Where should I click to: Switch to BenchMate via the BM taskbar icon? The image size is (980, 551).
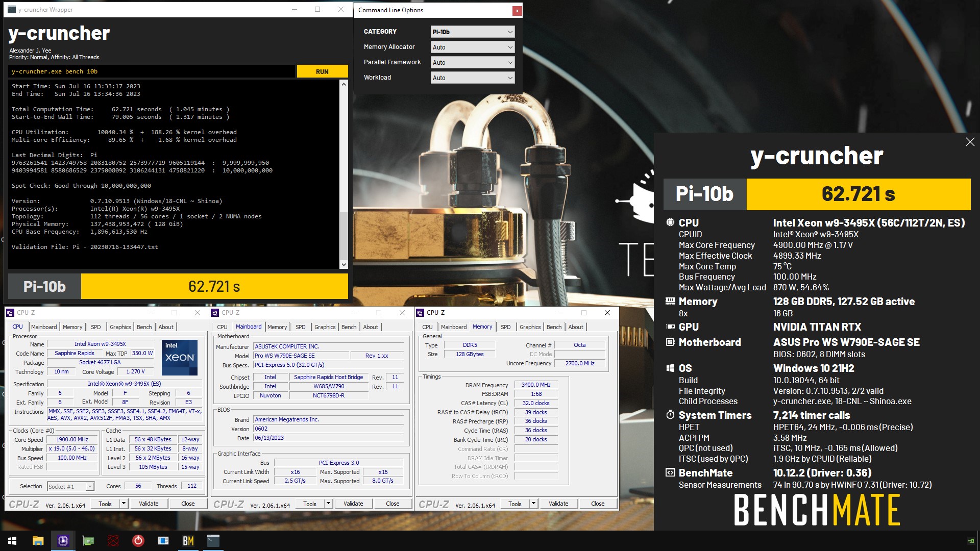(x=188, y=541)
